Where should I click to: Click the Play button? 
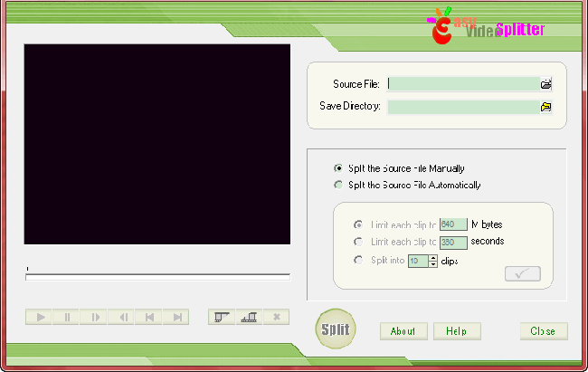click(39, 317)
